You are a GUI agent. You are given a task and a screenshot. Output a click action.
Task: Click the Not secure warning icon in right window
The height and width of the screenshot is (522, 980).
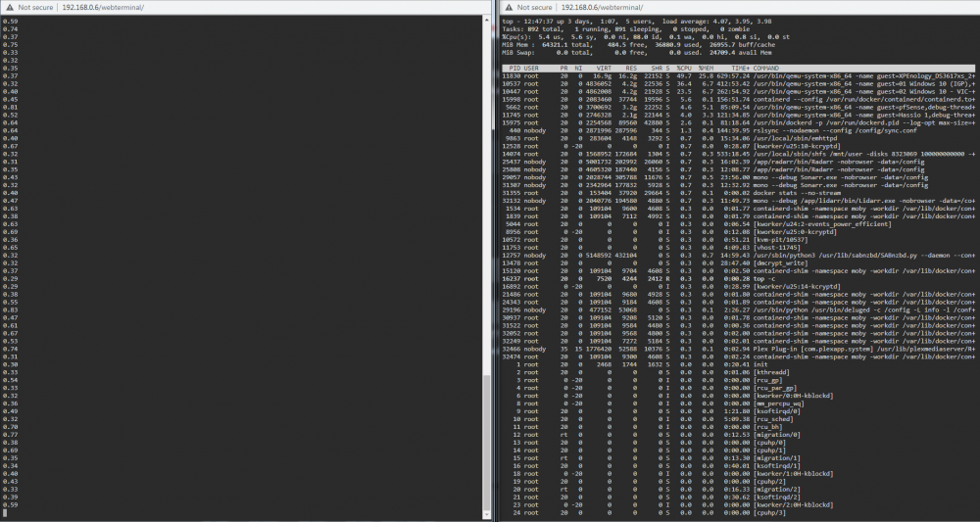[x=509, y=7]
